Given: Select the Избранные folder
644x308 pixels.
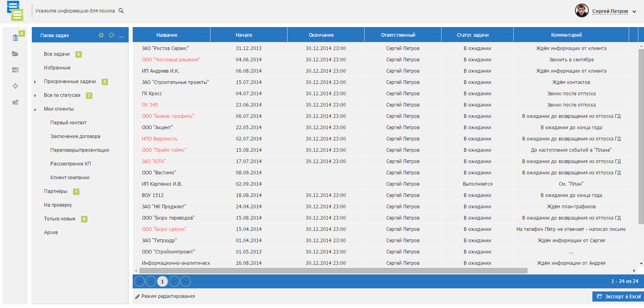Looking at the screenshot, I should pyautogui.click(x=57, y=68).
